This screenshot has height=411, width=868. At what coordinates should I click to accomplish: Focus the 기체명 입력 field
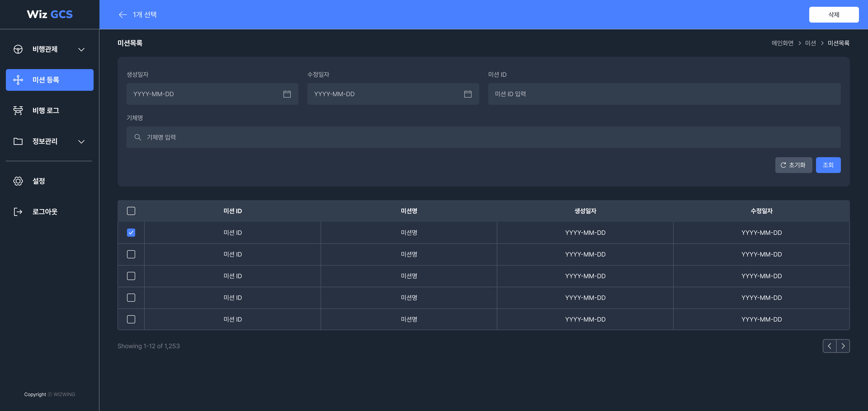pyautogui.click(x=484, y=137)
